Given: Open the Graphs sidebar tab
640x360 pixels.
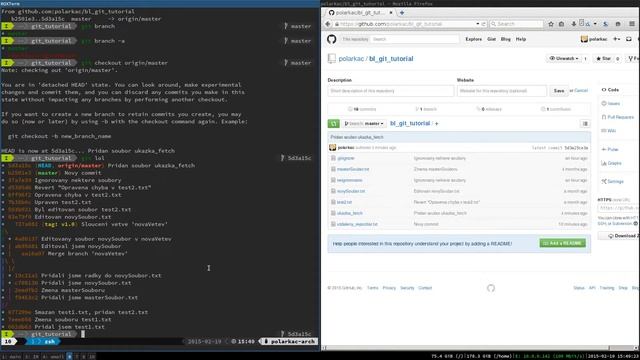Looking at the screenshot, I should [x=611, y=163].
